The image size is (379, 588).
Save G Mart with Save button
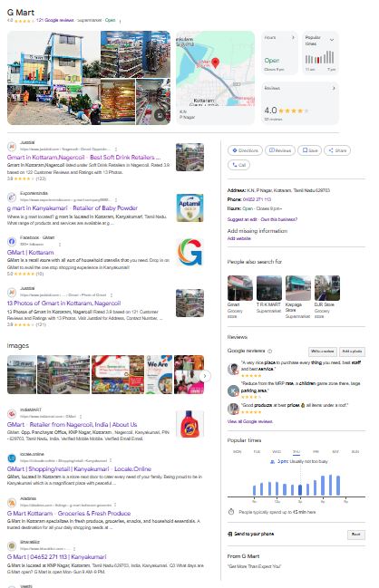pyautogui.click(x=310, y=150)
